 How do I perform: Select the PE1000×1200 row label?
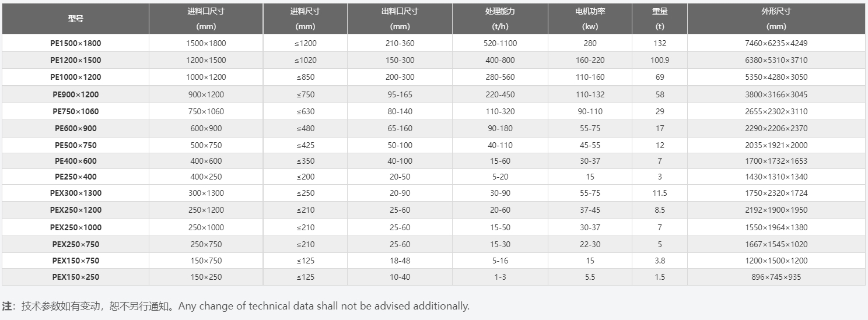[x=75, y=77]
